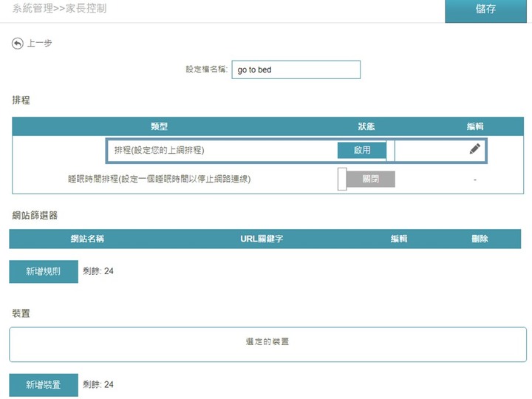
Task: Click the 新增裝置 button
Action: (44, 385)
